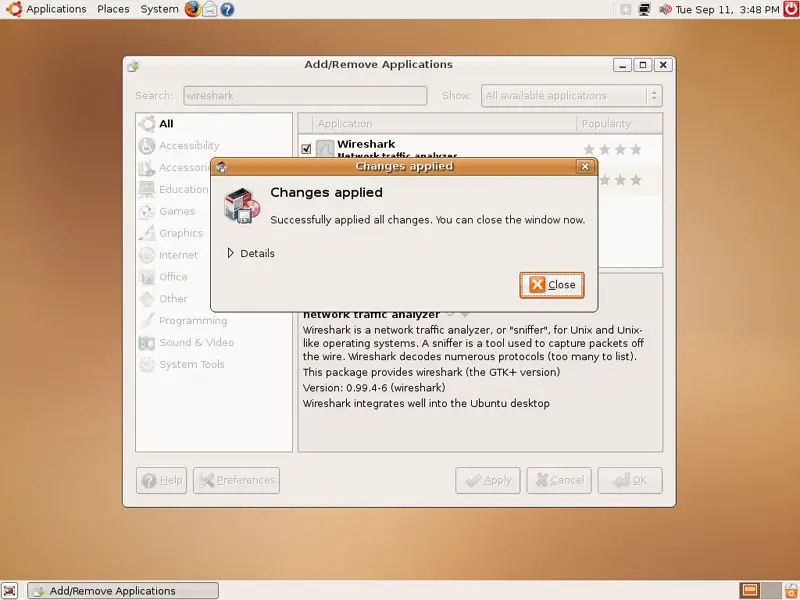
Task: Click the Version: 0.99.4-6 (wireshark) text
Action: coord(374,388)
